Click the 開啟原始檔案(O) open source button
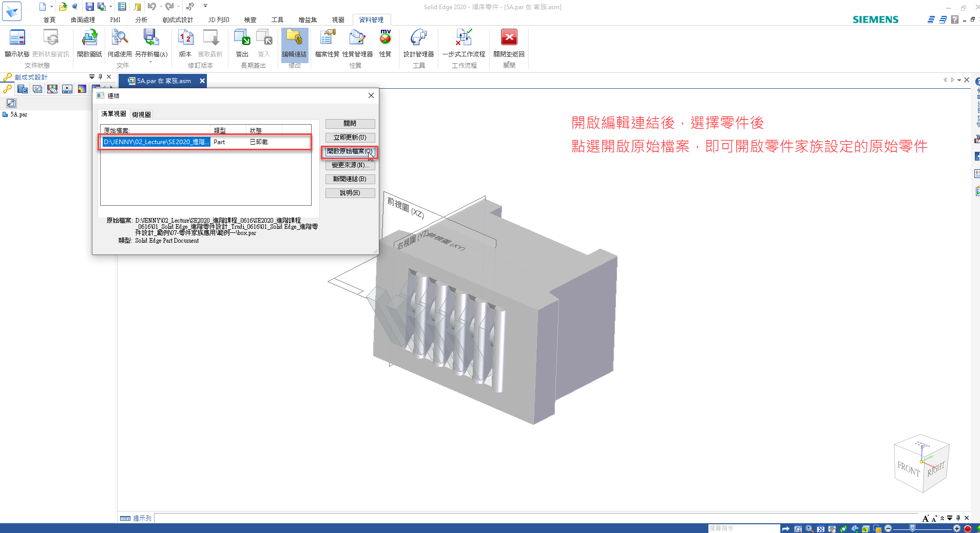 click(x=350, y=151)
